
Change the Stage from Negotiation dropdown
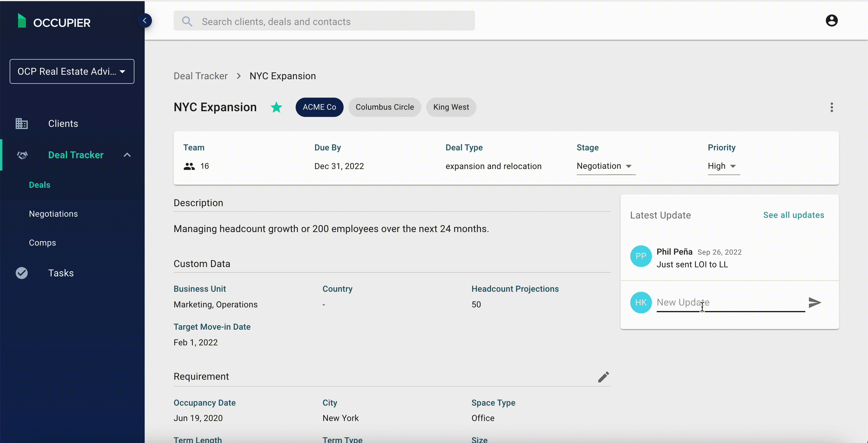point(605,166)
